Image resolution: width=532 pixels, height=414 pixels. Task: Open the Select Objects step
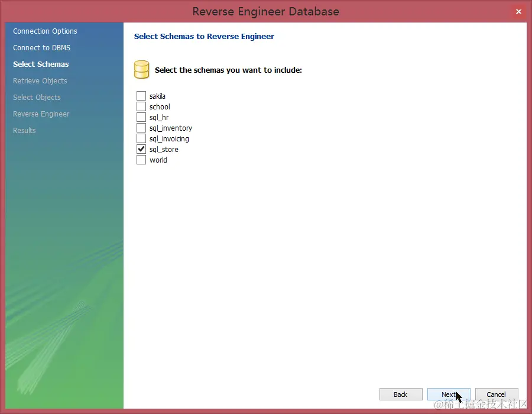37,98
